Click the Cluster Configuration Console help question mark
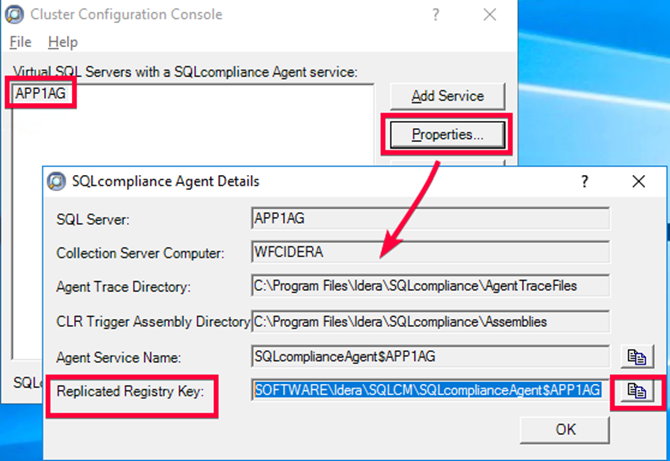The width and height of the screenshot is (670, 461). pyautogui.click(x=436, y=15)
